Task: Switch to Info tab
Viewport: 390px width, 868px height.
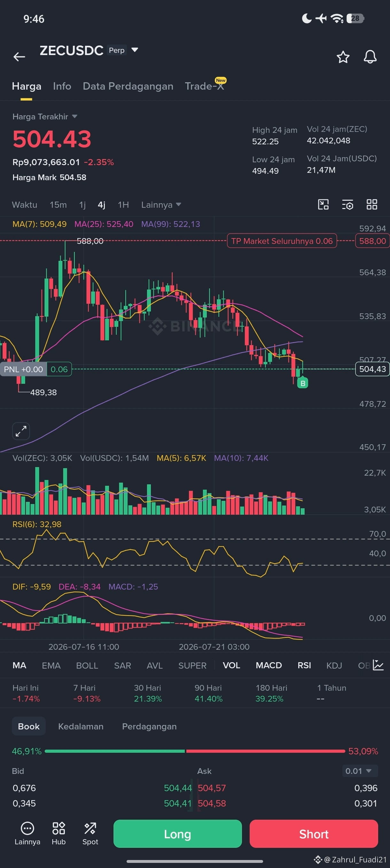Action: tap(62, 86)
